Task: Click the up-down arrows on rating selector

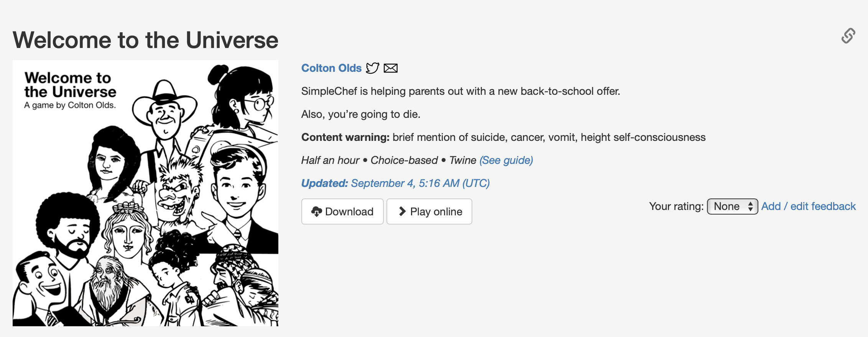Action: [x=750, y=206]
